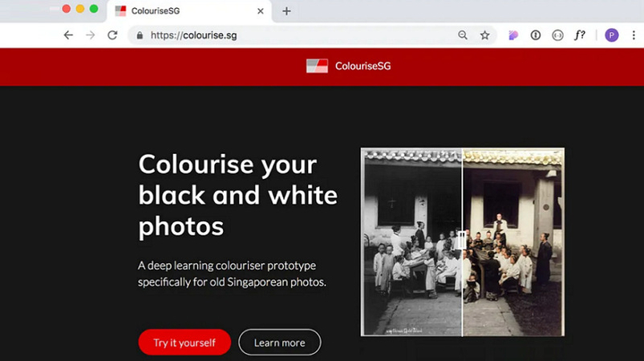Click the ColouriseSG logo in the red header

[317, 66]
